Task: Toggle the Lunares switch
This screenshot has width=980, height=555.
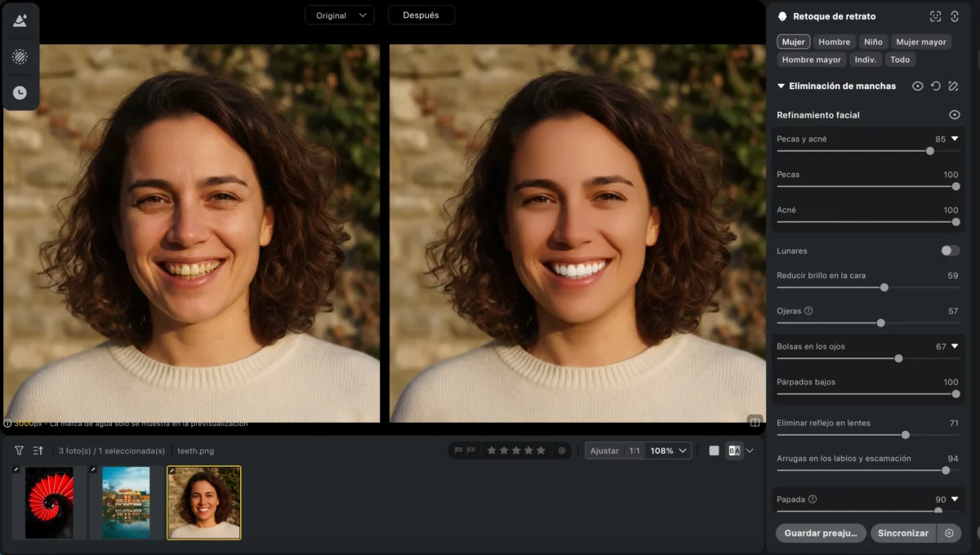Action: [950, 251]
